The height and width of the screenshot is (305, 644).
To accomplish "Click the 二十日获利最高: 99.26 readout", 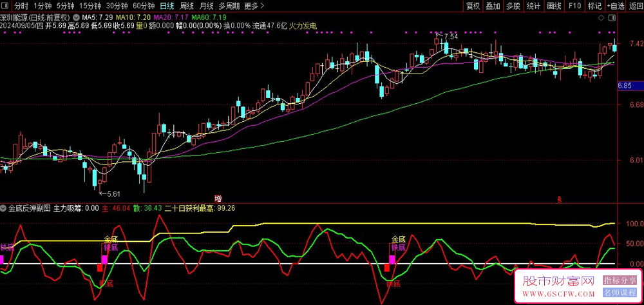I will point(200,208).
